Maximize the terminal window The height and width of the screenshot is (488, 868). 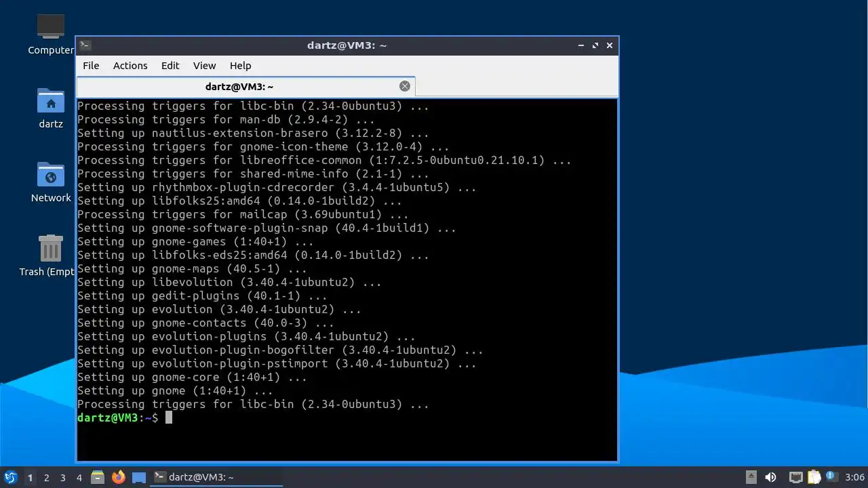595,45
